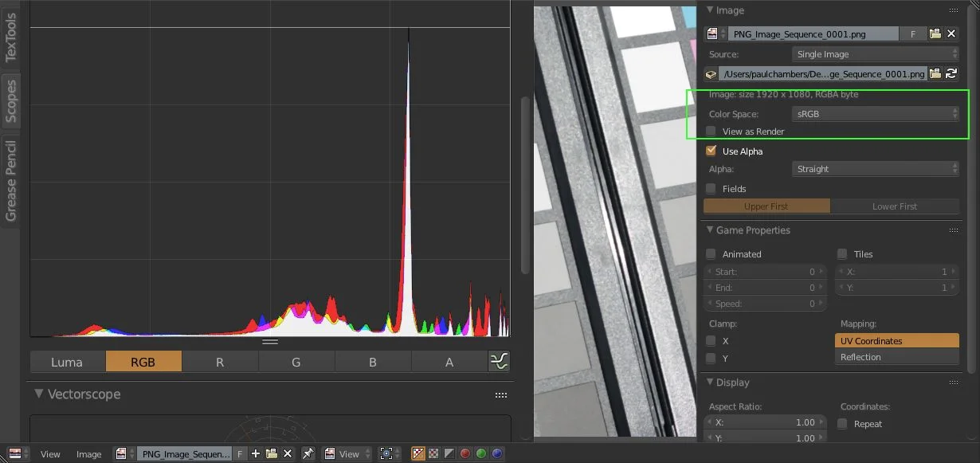980x463 pixels.
Task: Click the Image panel grip dots
Action: click(954, 10)
